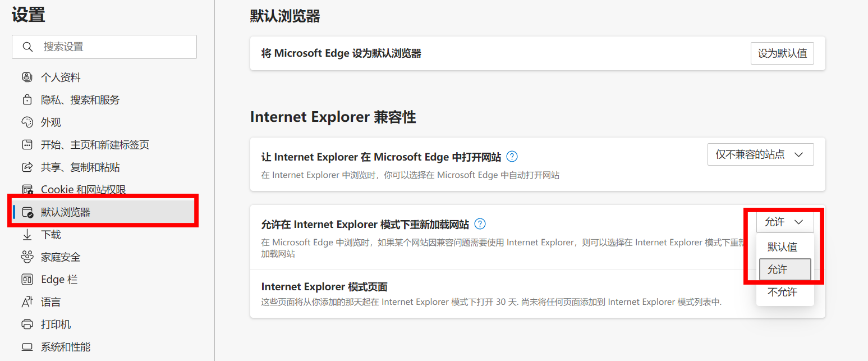Click the 搜索设置 search field
The image size is (868, 361).
pos(104,47)
